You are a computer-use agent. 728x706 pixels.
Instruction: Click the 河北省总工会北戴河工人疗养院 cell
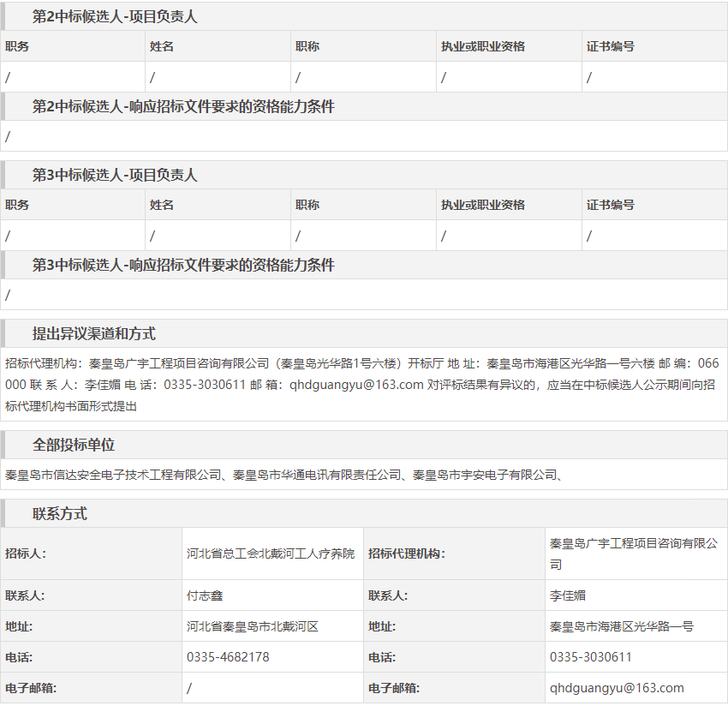(x=270, y=553)
